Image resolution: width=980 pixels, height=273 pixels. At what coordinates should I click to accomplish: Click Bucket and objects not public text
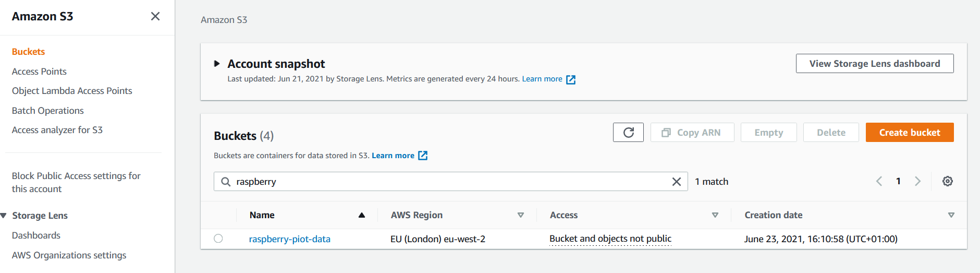[x=610, y=239]
